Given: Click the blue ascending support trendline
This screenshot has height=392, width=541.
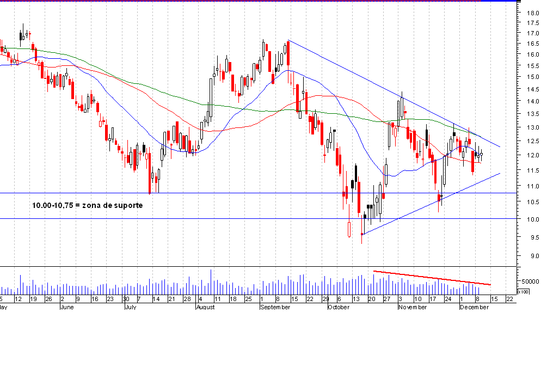Looking at the screenshot, I should pyautogui.click(x=431, y=204).
